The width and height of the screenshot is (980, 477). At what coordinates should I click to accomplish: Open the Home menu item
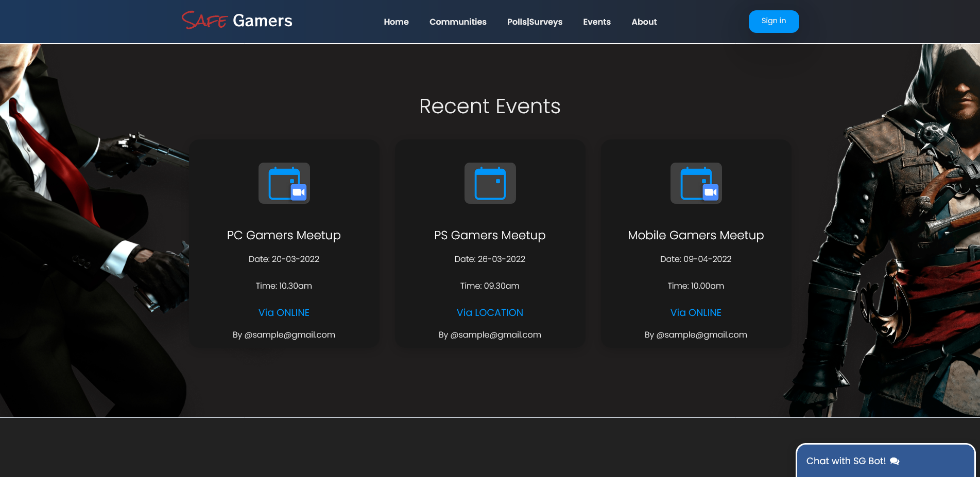tap(396, 22)
